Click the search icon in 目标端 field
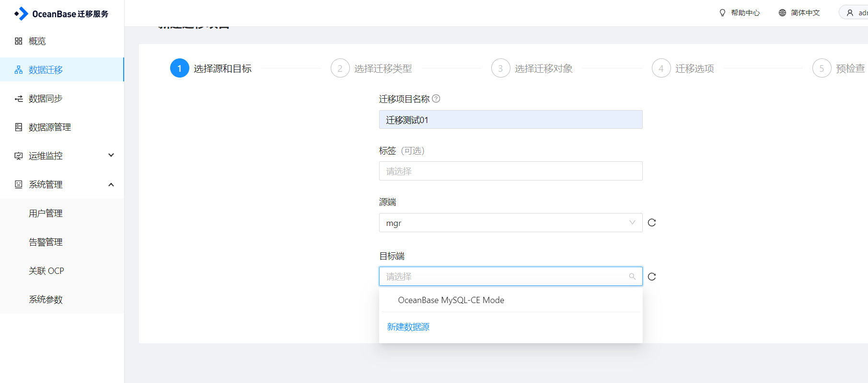 [x=632, y=277]
